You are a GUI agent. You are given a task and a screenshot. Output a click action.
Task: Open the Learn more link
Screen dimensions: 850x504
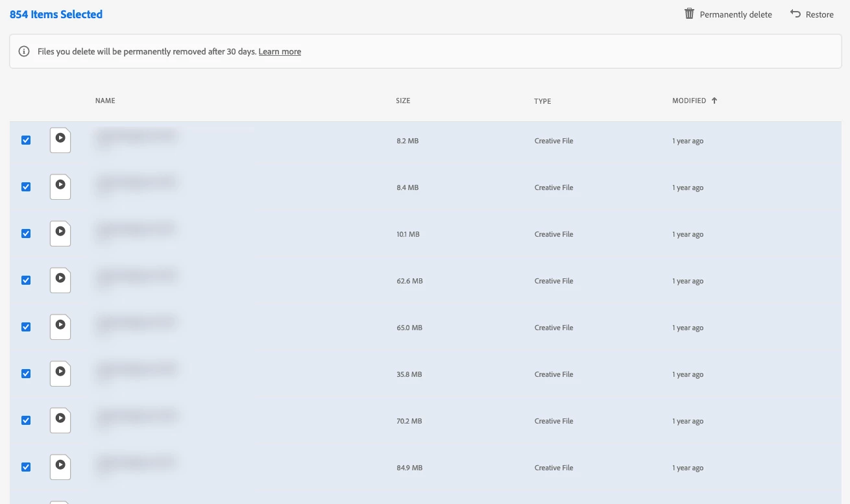tap(280, 51)
